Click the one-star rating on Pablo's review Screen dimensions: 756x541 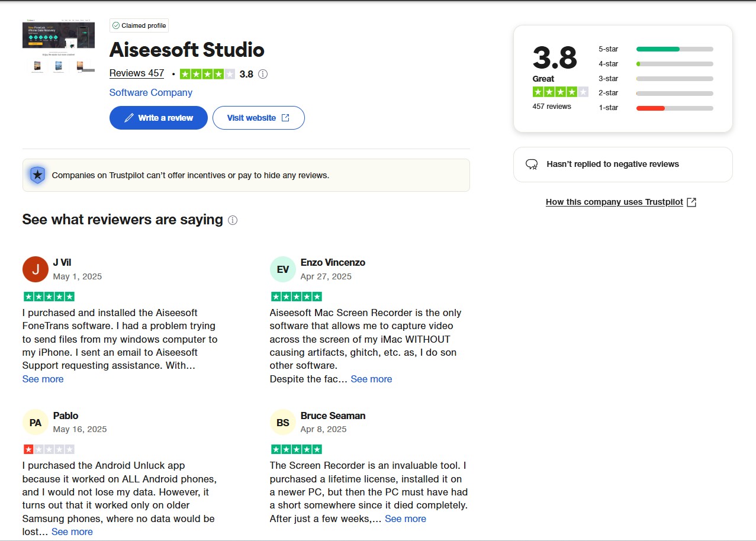coord(49,449)
